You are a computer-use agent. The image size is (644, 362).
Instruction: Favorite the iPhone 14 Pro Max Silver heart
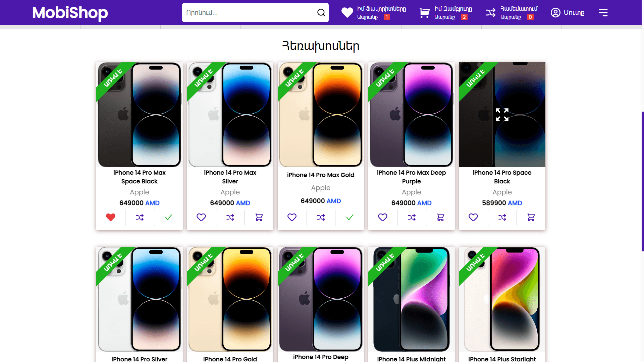(x=201, y=217)
